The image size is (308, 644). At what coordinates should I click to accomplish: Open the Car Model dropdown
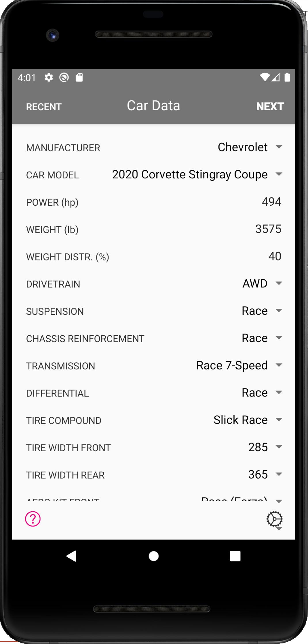tap(197, 174)
